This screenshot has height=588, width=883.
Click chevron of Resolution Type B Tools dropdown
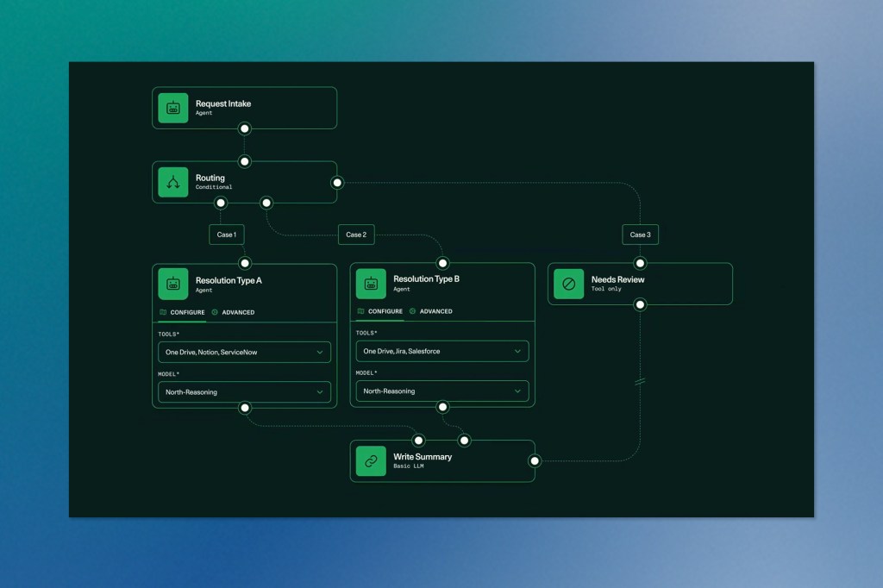(x=517, y=352)
